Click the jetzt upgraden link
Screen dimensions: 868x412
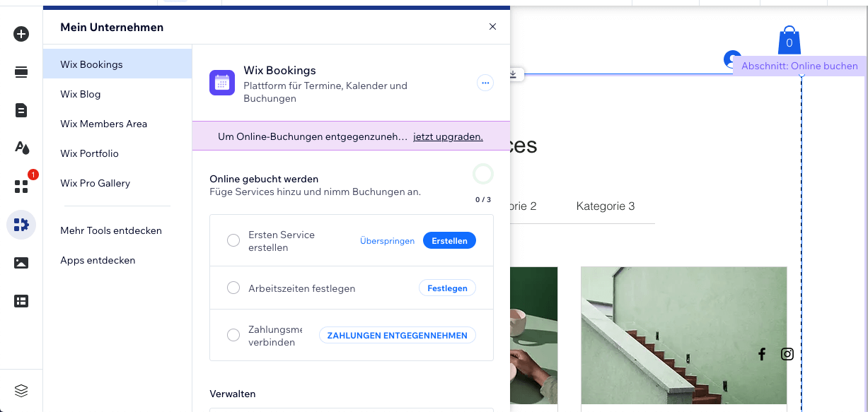(448, 136)
